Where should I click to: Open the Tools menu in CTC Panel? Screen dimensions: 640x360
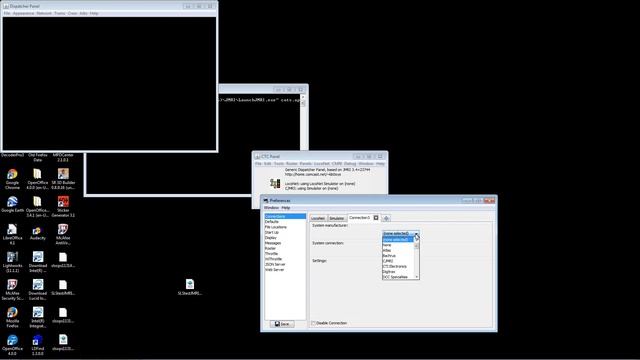coord(279,164)
